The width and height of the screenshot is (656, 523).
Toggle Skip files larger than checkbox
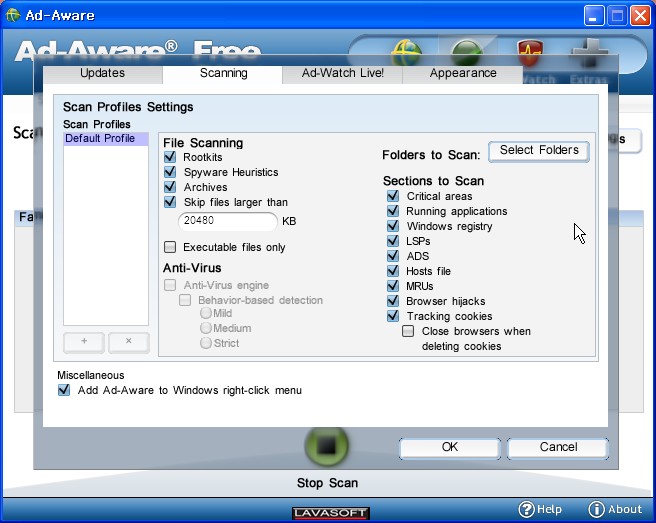[x=170, y=202]
